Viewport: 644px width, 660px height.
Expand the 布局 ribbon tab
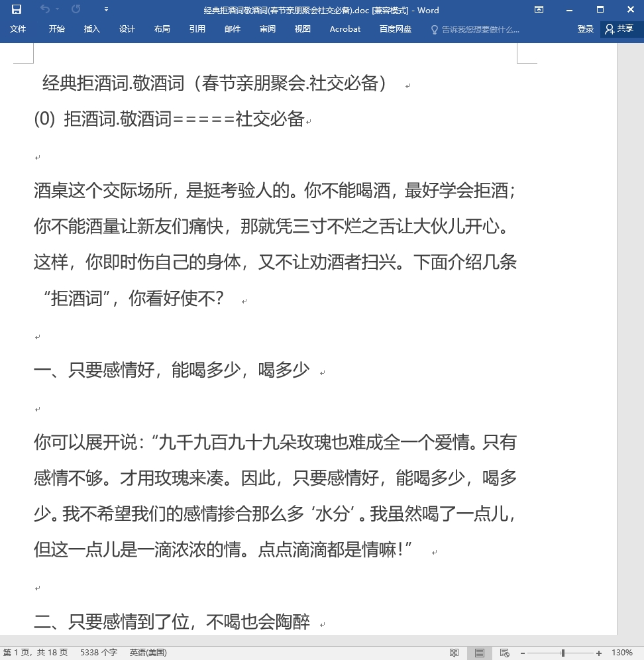162,29
